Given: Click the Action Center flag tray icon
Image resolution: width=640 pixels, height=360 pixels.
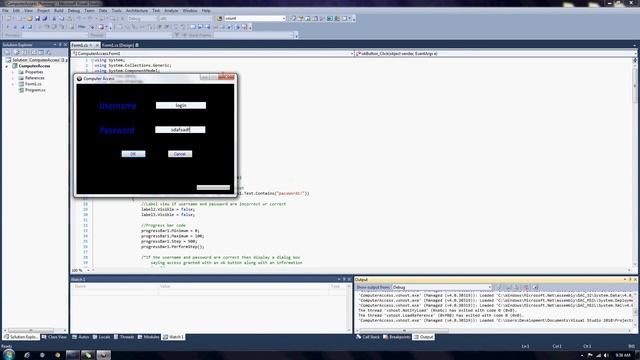Looking at the screenshot, I should point(590,355).
